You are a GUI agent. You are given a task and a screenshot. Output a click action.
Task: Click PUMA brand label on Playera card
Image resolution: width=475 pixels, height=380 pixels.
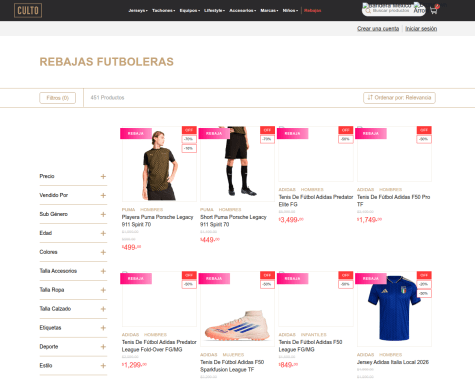click(x=128, y=210)
